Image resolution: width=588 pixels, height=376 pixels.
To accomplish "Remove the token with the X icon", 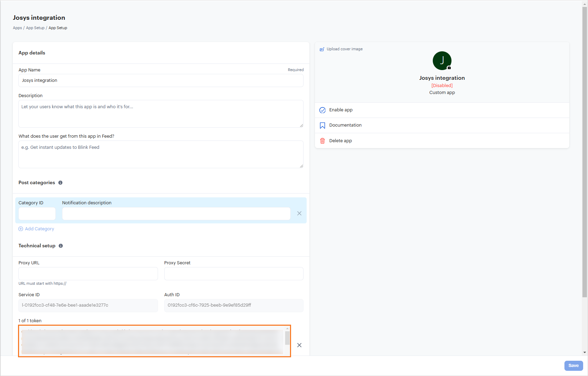I will tap(299, 345).
